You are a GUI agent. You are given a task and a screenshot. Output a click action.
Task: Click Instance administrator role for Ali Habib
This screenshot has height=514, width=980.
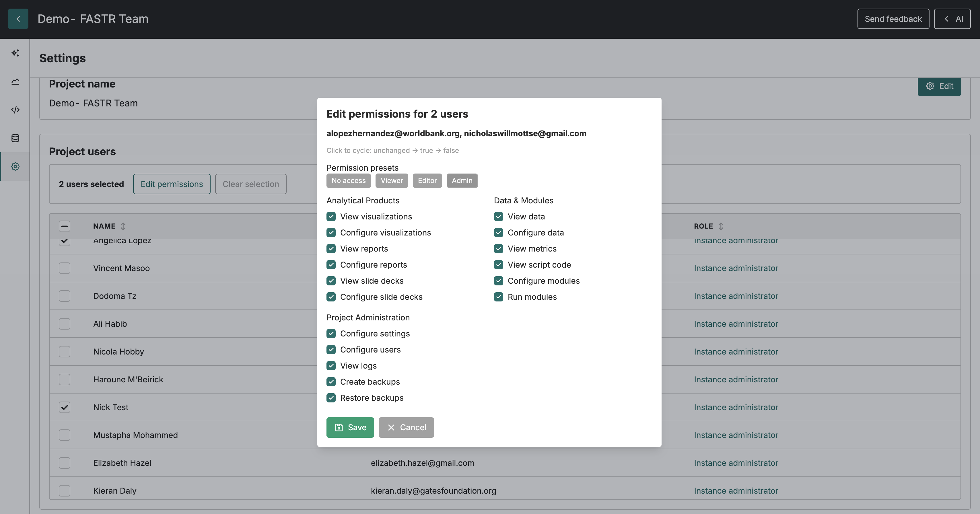736,324
